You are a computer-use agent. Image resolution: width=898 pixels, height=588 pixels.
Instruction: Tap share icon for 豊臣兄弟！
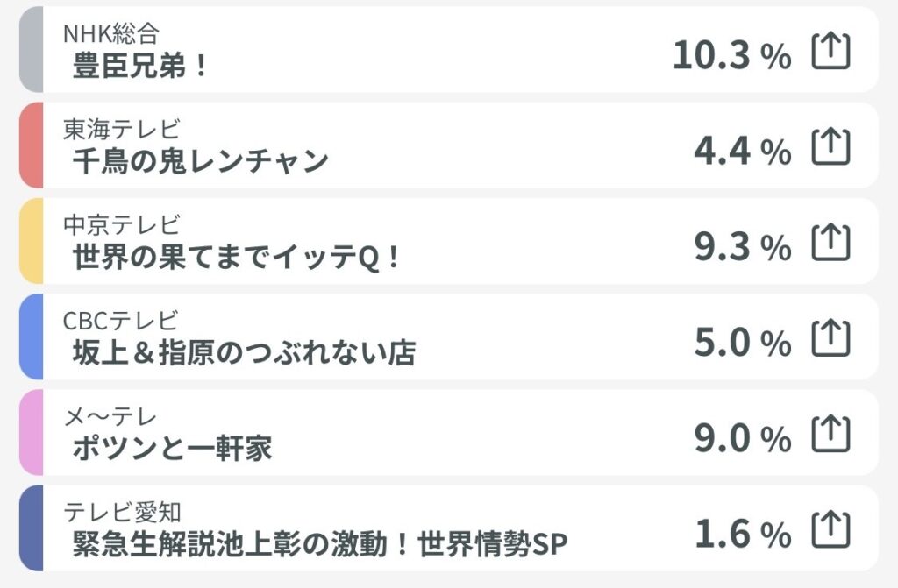point(831,51)
